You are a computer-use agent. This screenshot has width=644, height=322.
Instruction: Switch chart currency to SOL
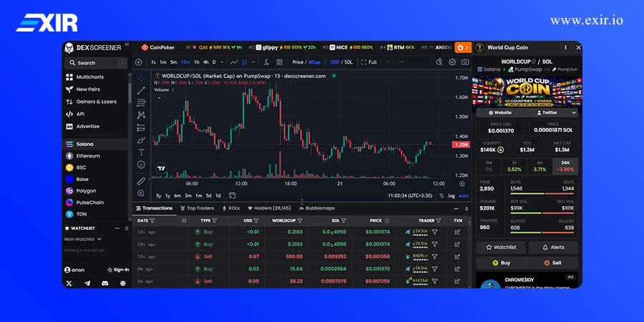click(348, 62)
